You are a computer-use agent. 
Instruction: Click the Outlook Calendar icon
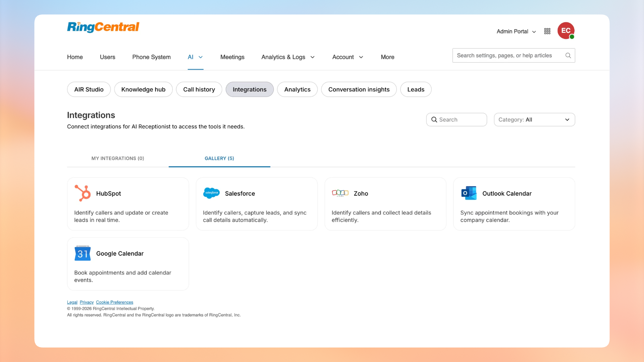click(469, 193)
